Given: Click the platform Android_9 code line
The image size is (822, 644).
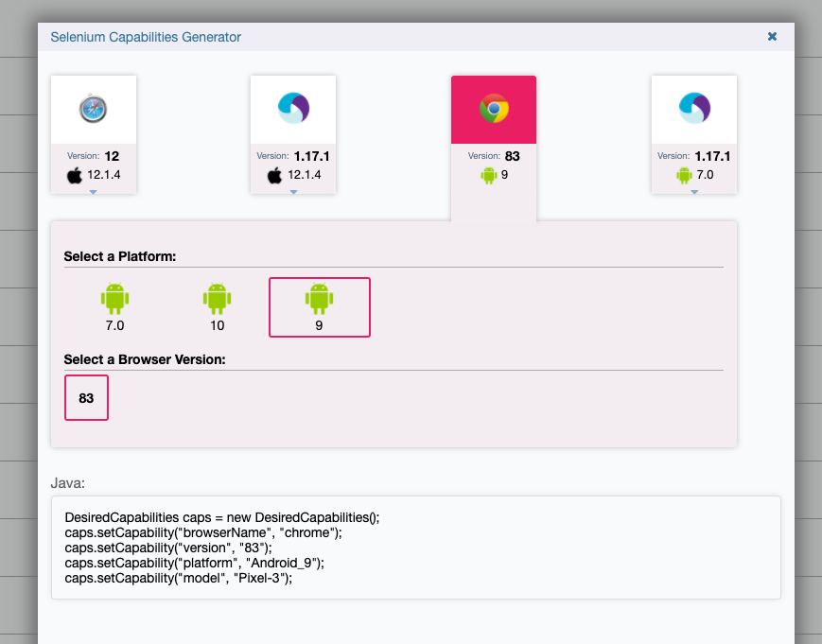Looking at the screenshot, I should point(195,564).
